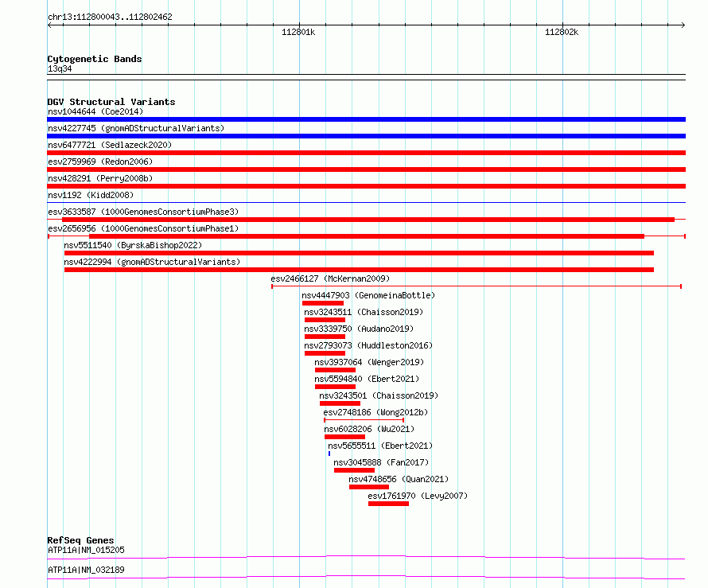Select the red nsv428291 variant bar
Image resolution: width=708 pixels, height=588 pixels.
point(366,186)
